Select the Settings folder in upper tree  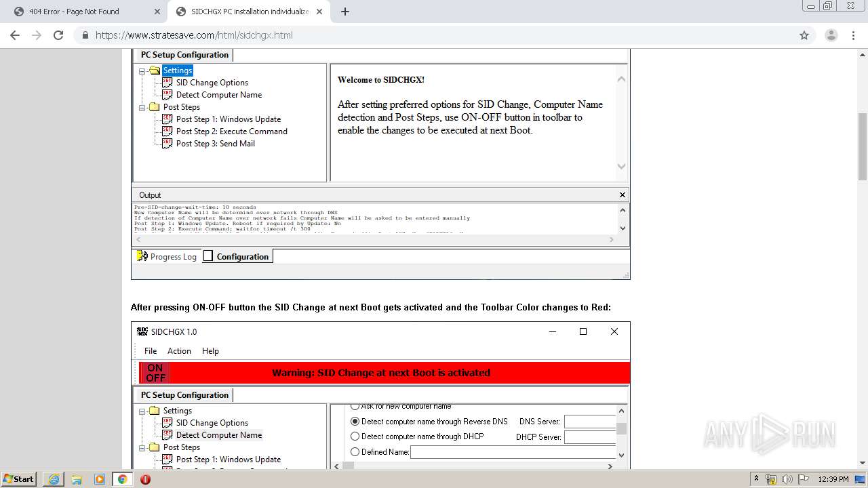[x=178, y=70]
